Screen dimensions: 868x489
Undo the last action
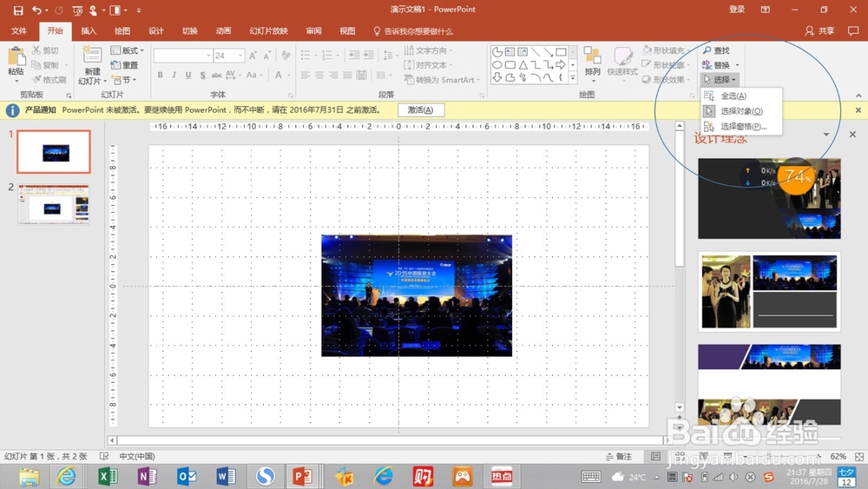36,10
